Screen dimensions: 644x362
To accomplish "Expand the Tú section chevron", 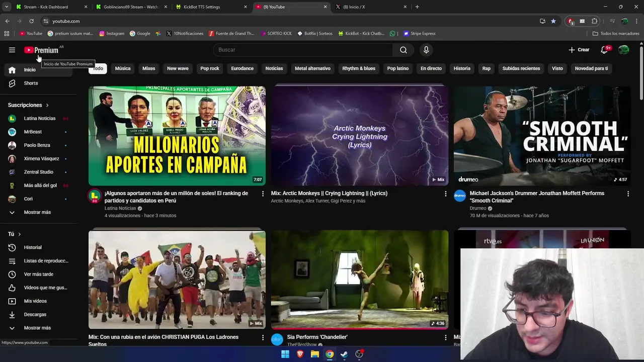I will [x=20, y=234].
